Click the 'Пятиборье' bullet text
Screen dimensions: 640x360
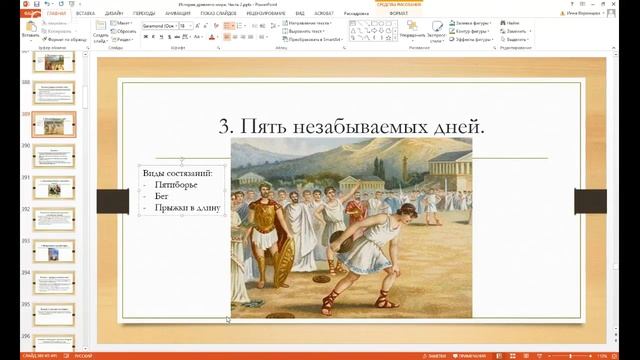click(x=176, y=185)
